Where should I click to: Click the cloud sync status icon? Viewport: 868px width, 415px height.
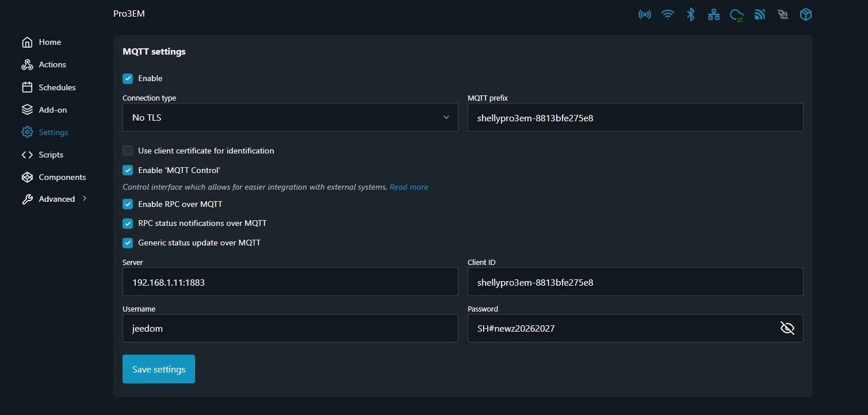[x=737, y=16]
